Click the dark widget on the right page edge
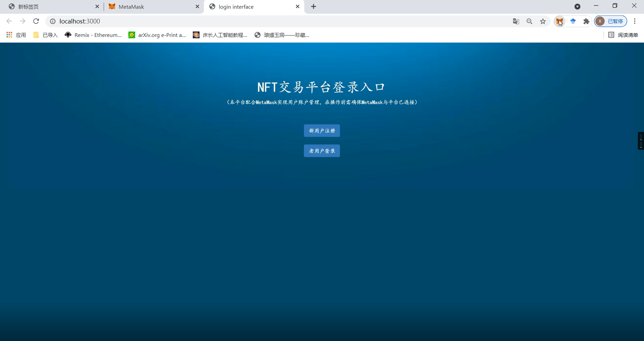 641,141
